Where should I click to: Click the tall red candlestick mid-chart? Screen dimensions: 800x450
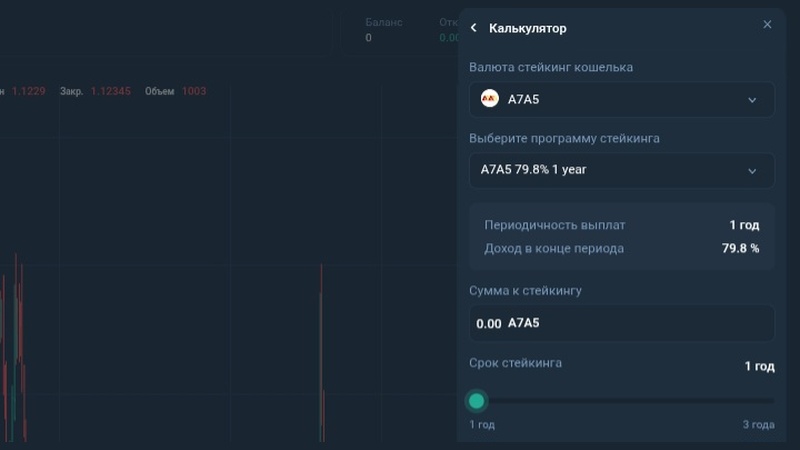[x=321, y=352]
